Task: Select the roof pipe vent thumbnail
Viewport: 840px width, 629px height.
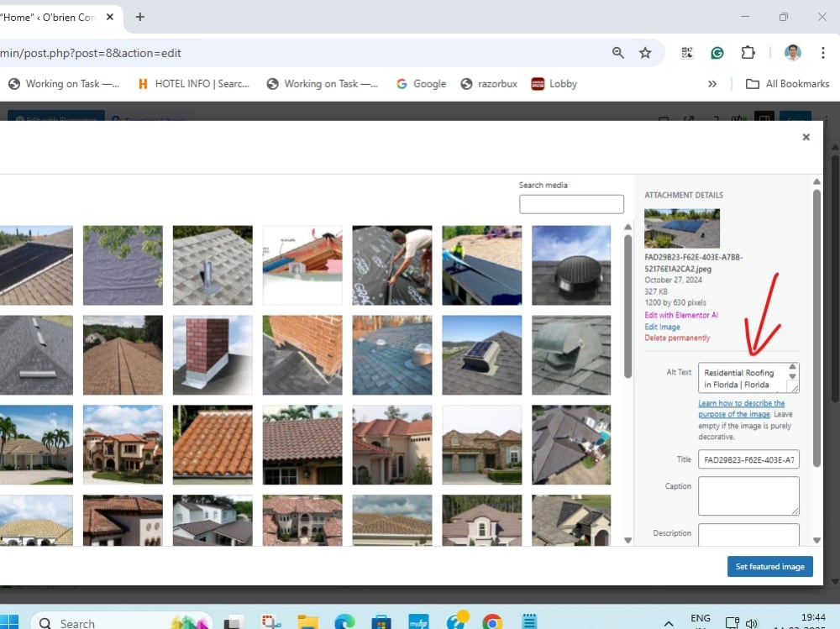Action: coord(213,265)
